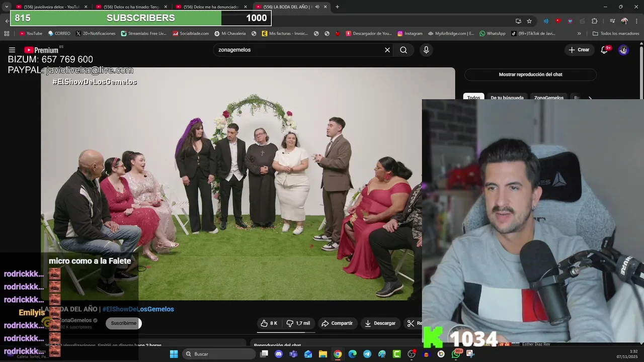Open the CORREO bookmark
This screenshot has height=362, width=644.
coord(59,34)
